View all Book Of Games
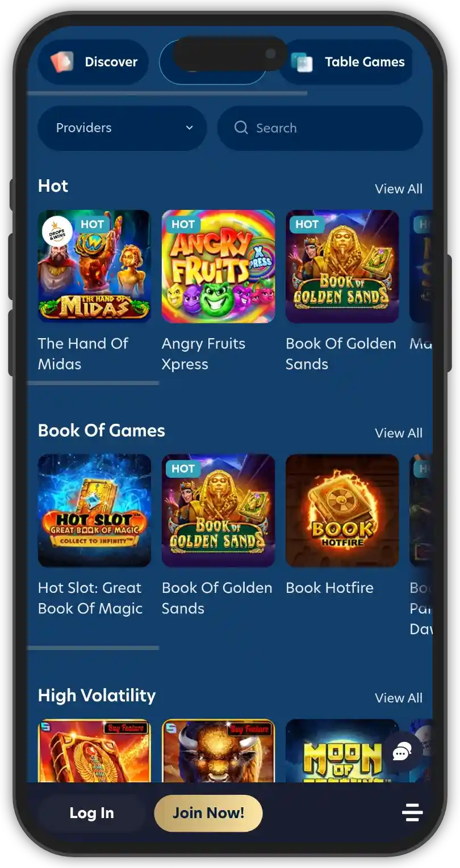The width and height of the screenshot is (460, 868). pos(399,433)
